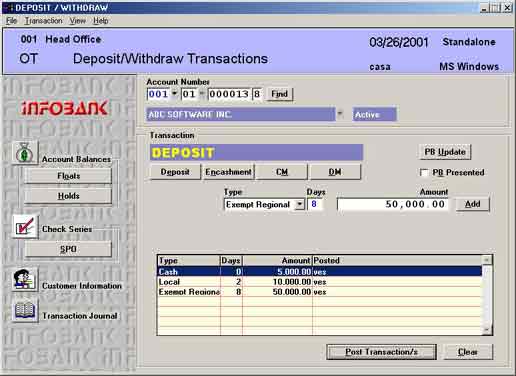
Task: Open the branch code 001 dropdown
Action: (174, 94)
